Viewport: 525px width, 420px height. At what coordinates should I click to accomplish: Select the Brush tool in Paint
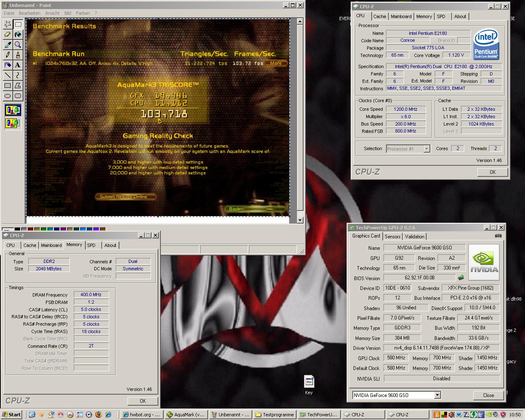18,55
